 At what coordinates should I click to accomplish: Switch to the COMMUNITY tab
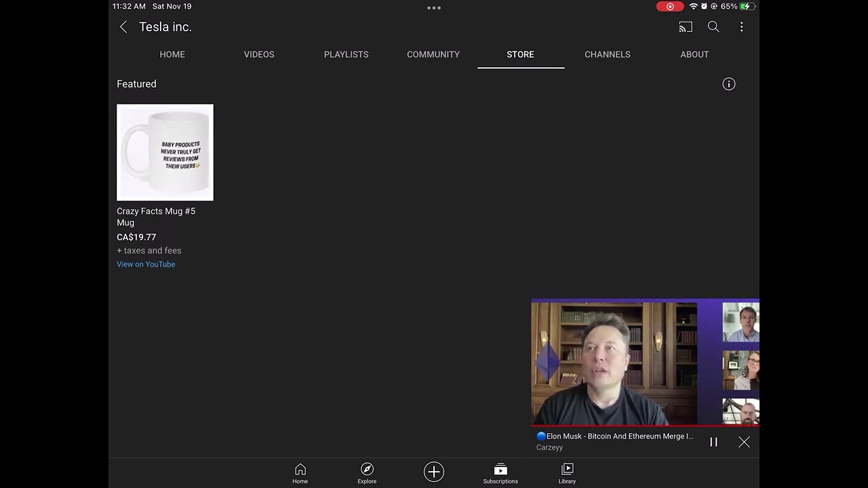[433, 54]
